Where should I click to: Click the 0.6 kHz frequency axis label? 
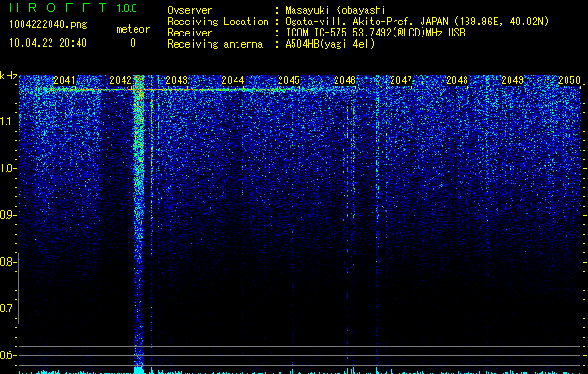pos(8,355)
